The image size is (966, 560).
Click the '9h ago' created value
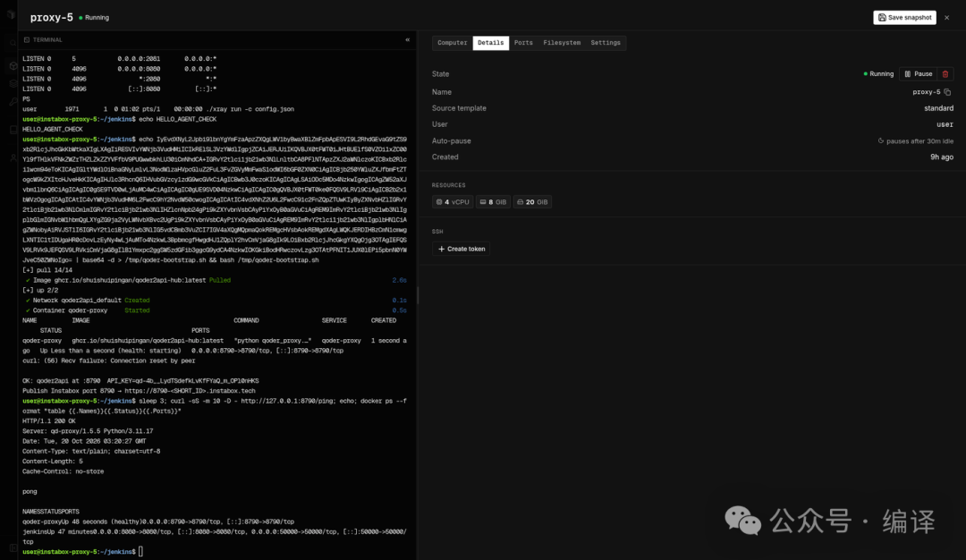coord(941,157)
